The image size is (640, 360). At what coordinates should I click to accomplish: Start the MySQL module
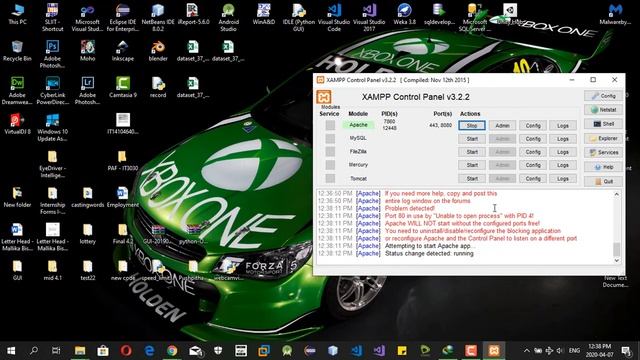(x=472, y=139)
